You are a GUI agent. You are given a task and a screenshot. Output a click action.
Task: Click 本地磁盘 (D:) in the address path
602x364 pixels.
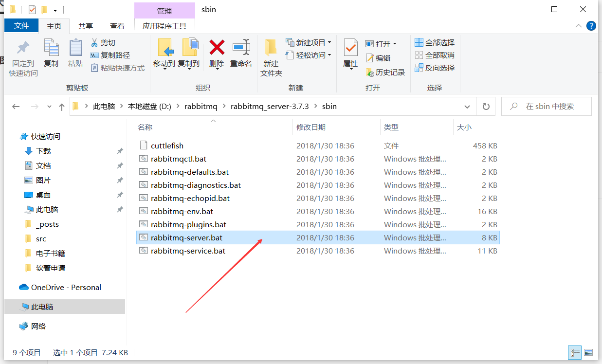(149, 107)
